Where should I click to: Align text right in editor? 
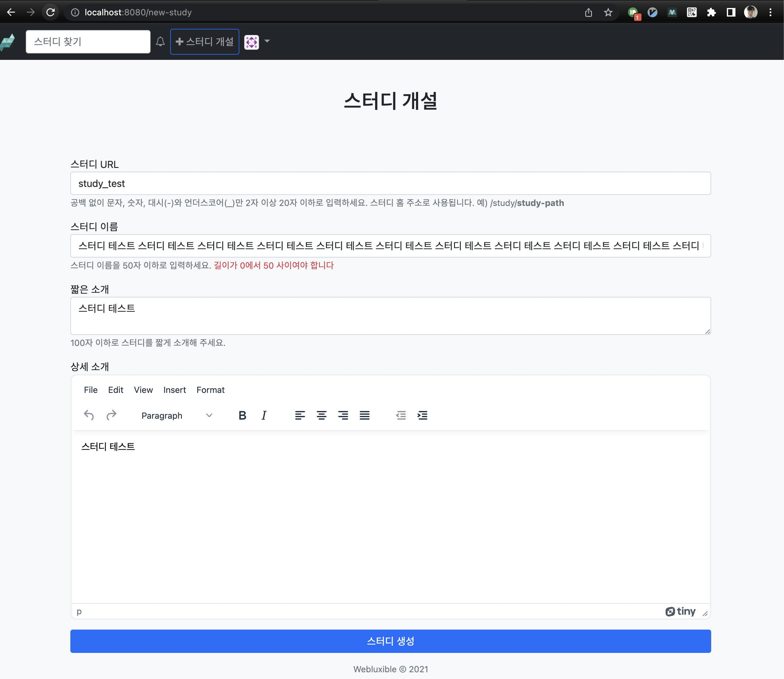(x=343, y=416)
